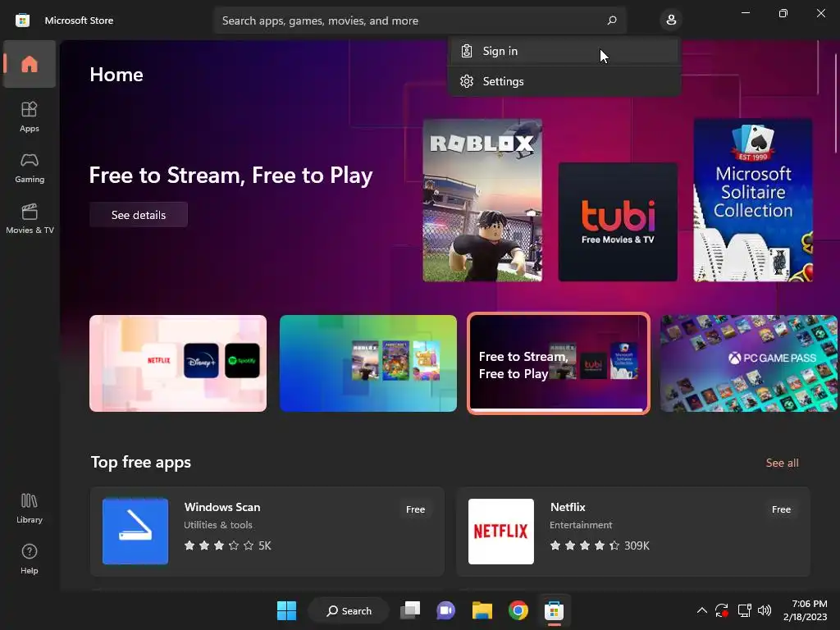Select the colorful games banner card
This screenshot has width=840, height=630.
tap(368, 363)
